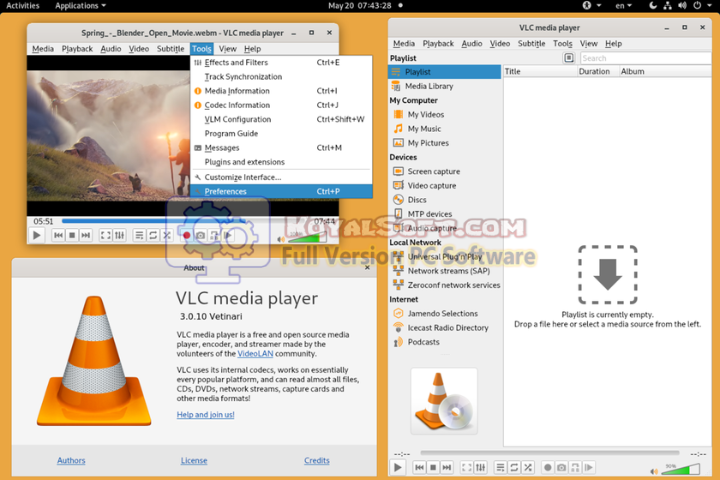720x480 pixels.
Task: Open Credits in the About dialog
Action: pyautogui.click(x=317, y=461)
